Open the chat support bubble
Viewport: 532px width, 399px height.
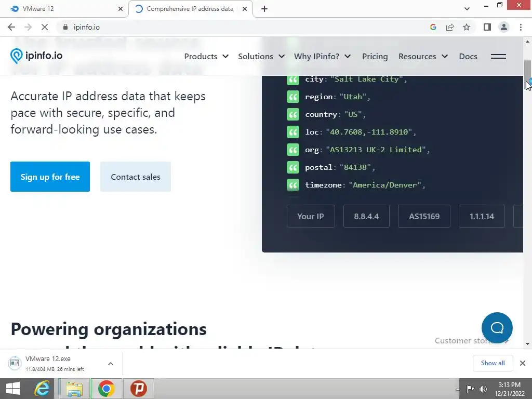coord(497,328)
